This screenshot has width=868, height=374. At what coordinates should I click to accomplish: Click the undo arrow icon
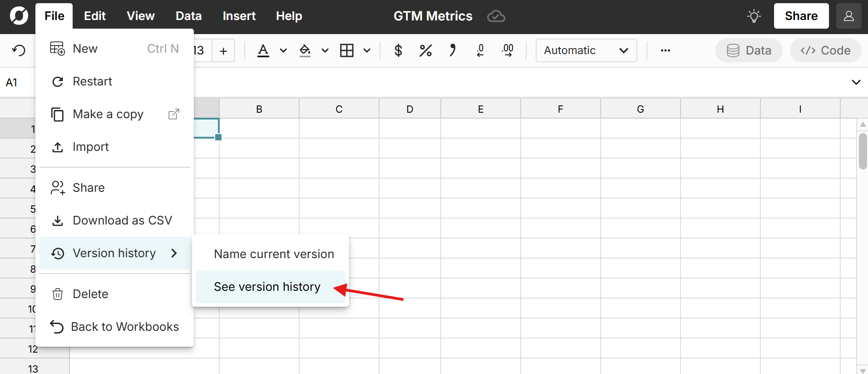(x=19, y=50)
